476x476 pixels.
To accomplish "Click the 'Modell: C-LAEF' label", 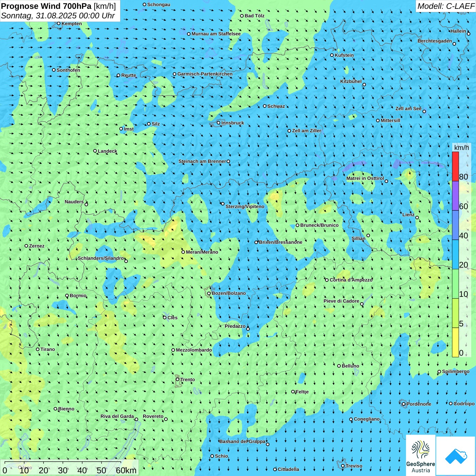I will (x=446, y=6).
